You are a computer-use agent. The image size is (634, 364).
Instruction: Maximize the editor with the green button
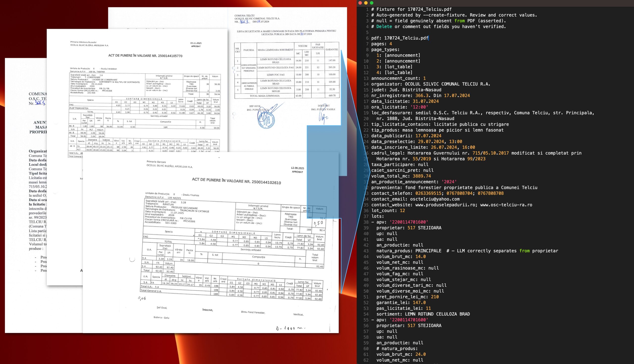click(x=371, y=3)
